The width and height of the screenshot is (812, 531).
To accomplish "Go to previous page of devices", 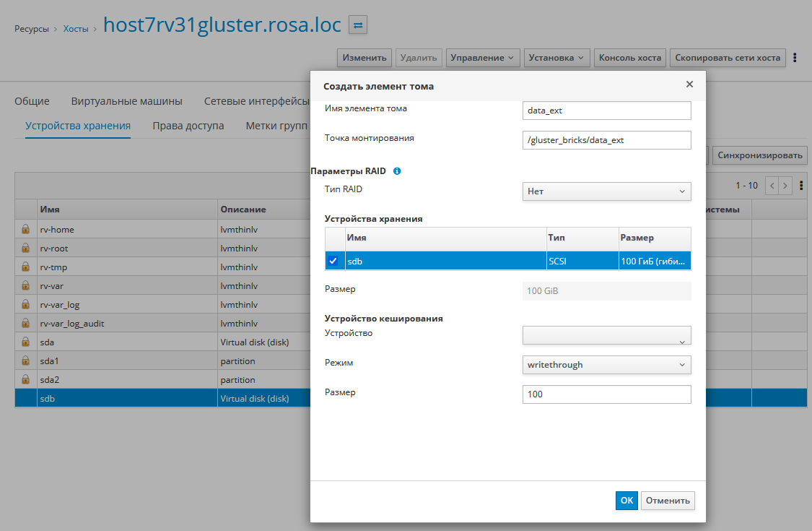I will click(772, 186).
